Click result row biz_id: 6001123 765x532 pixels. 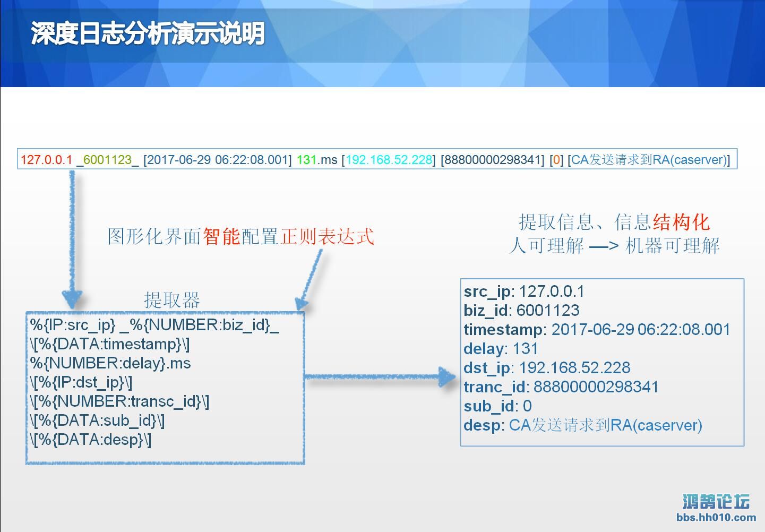(x=521, y=311)
